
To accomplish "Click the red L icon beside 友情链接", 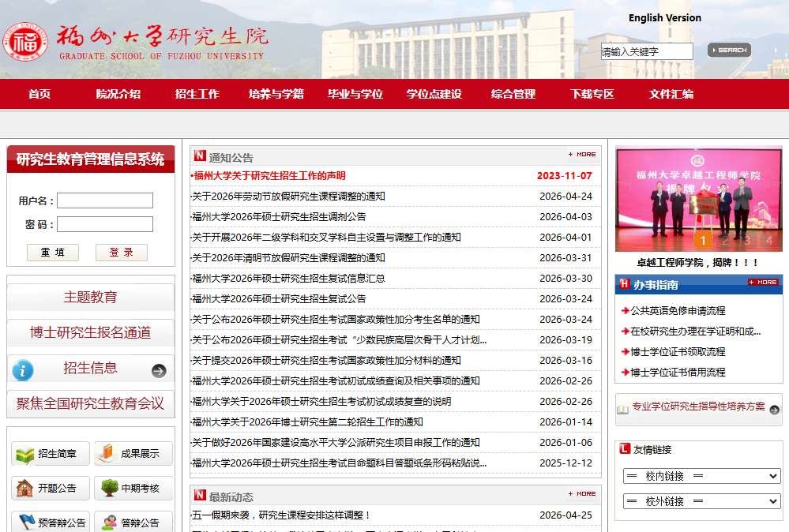I will tap(625, 448).
